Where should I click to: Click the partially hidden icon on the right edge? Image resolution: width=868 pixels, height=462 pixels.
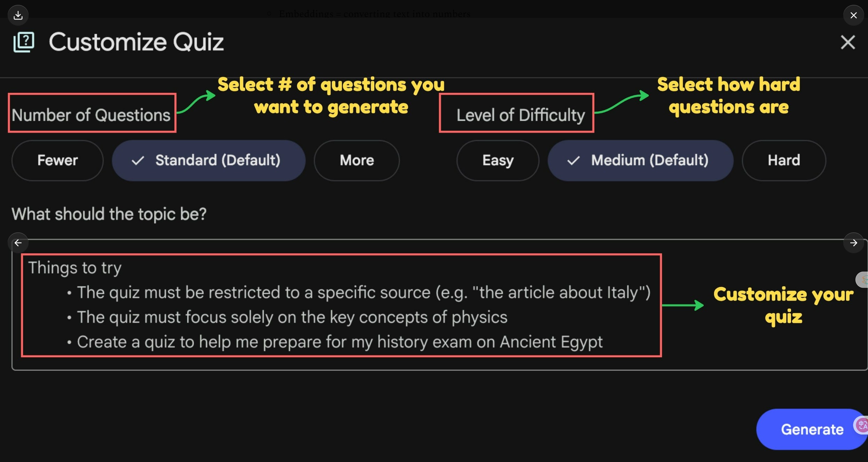(863, 279)
